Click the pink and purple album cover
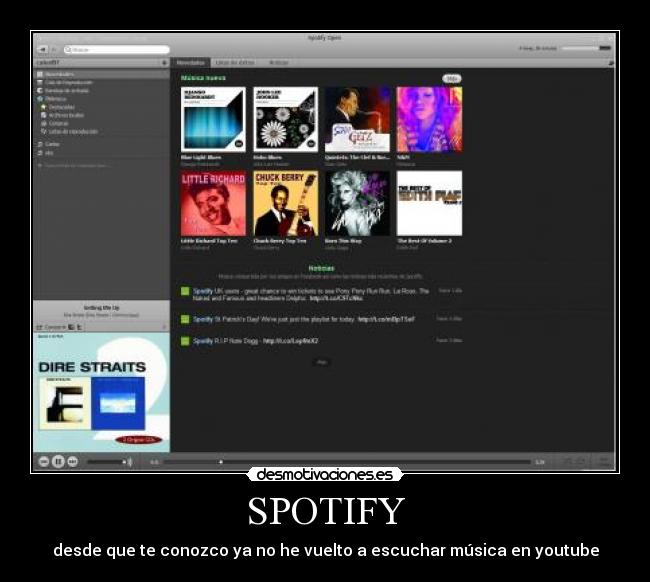This screenshot has width=650, height=582. [x=429, y=119]
